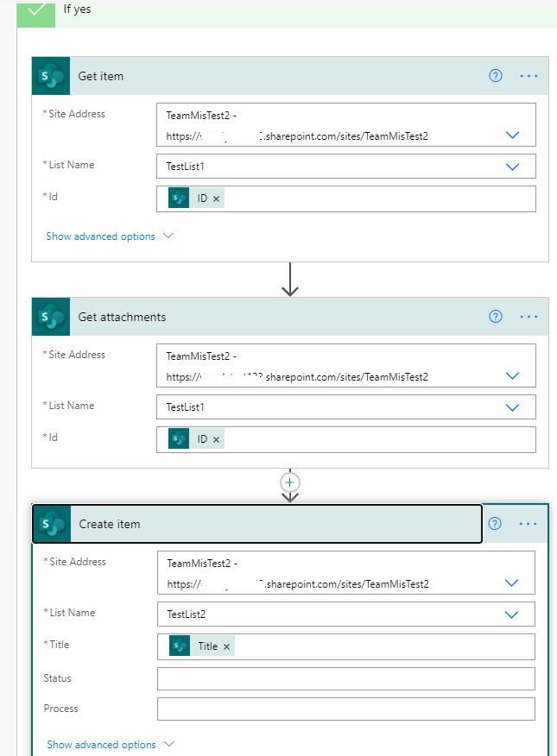The width and height of the screenshot is (557, 756).
Task: Click the empty Status field
Action: (x=345, y=679)
